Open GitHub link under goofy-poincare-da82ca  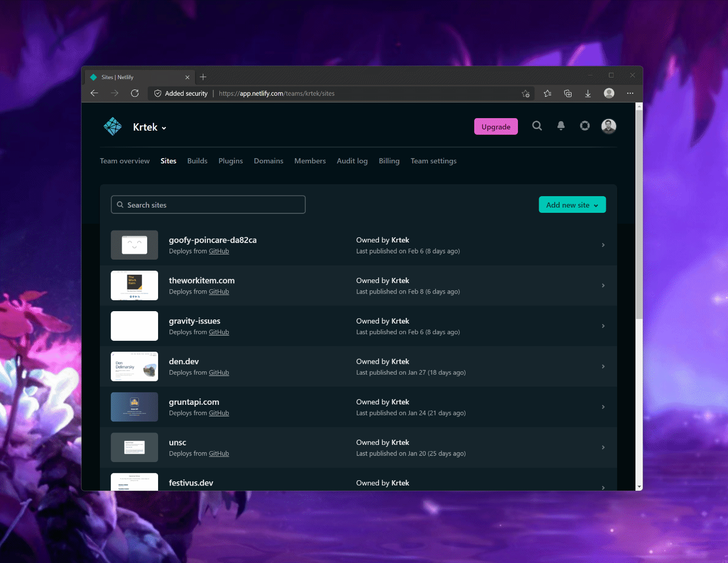(219, 251)
